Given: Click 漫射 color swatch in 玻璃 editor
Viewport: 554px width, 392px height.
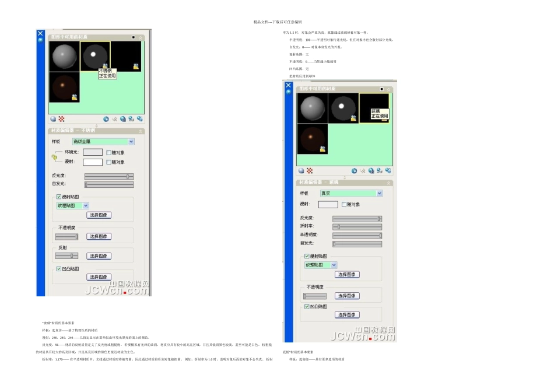Looking at the screenshot, I should [328, 204].
